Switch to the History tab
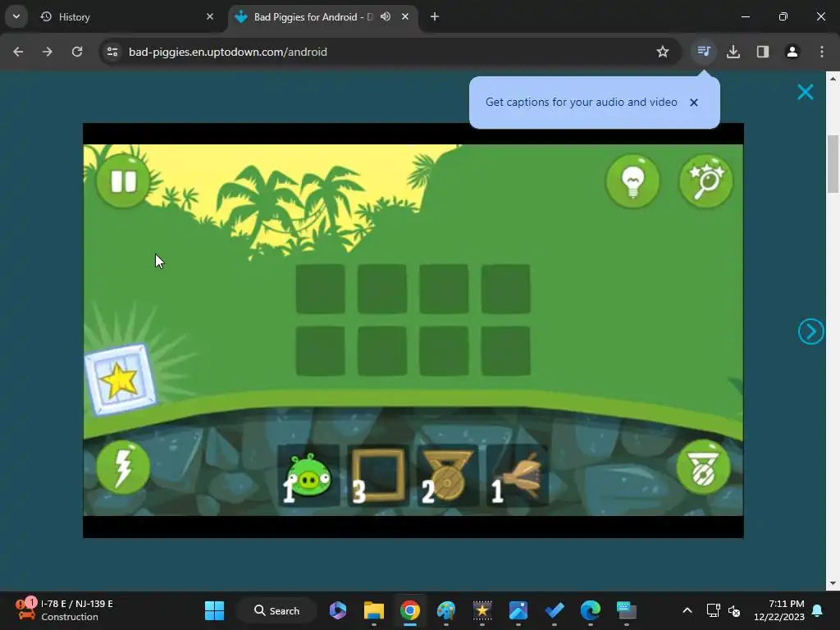 tap(128, 16)
